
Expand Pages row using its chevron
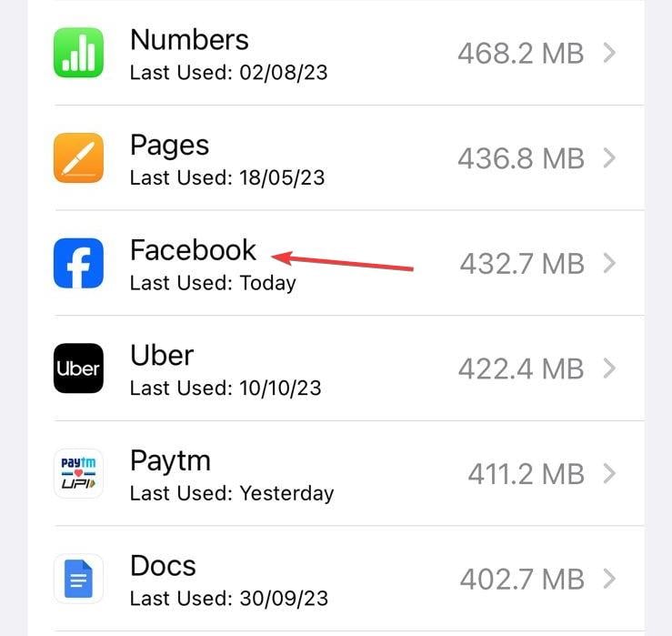pyautogui.click(x=609, y=158)
